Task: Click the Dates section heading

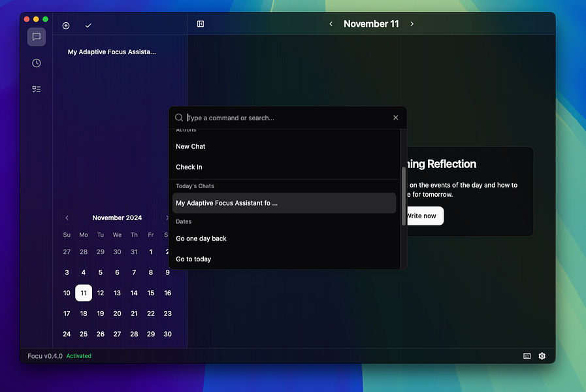Action: [x=184, y=221]
